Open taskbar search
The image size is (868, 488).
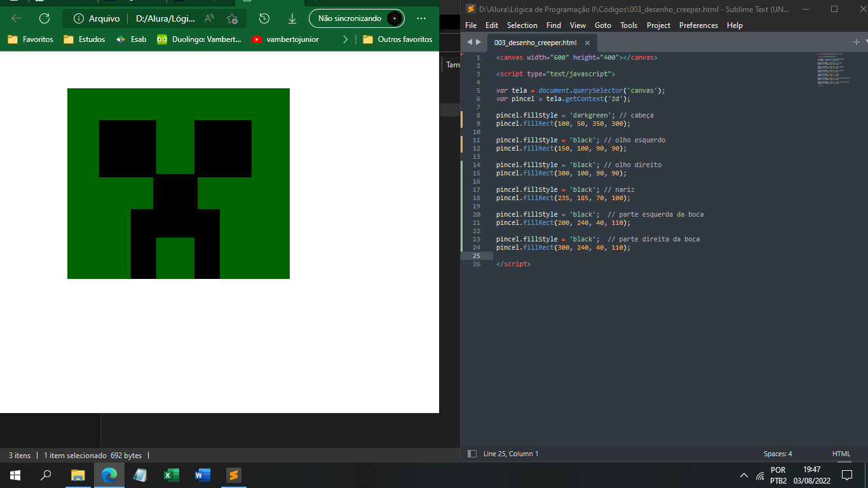click(x=46, y=475)
